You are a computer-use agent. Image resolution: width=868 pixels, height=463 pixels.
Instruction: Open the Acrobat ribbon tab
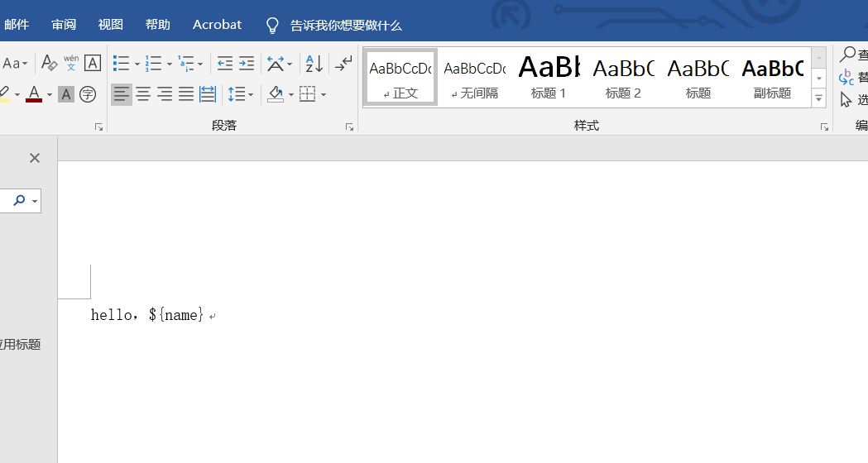point(217,25)
